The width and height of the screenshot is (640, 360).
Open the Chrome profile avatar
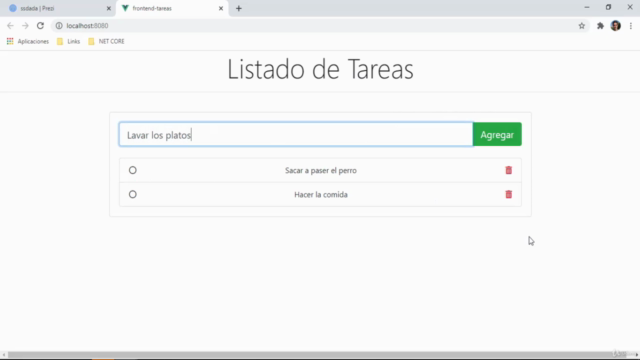[x=616, y=26]
